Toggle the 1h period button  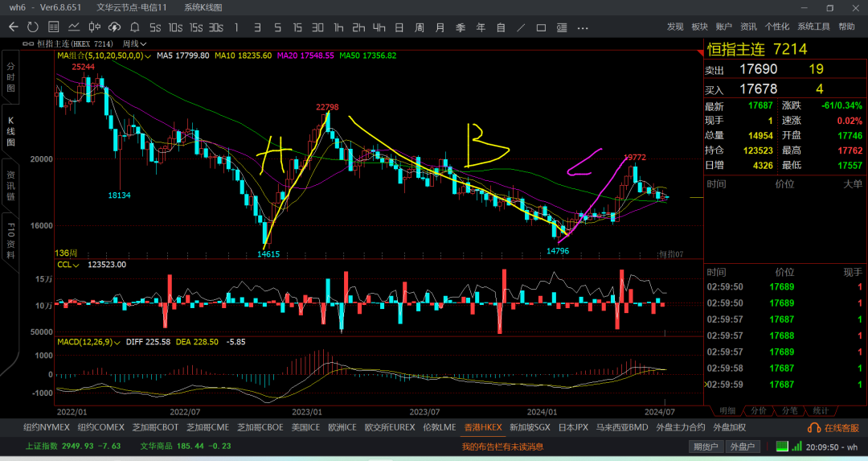tap(338, 27)
